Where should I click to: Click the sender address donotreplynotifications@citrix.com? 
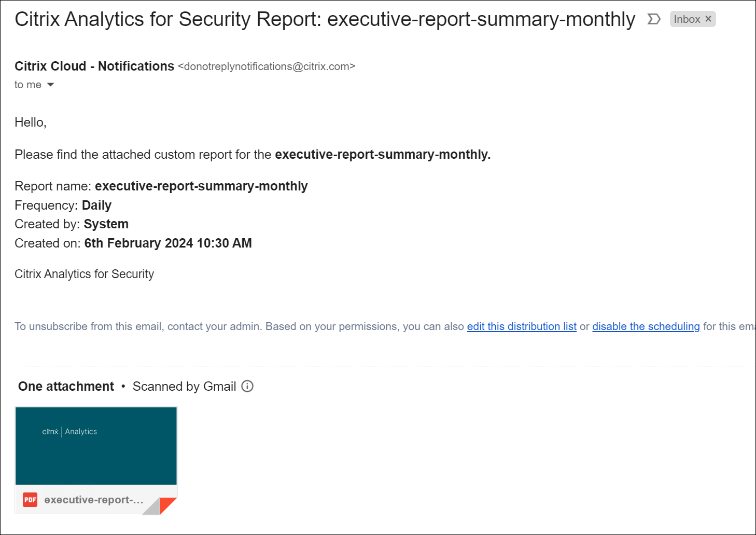[267, 66]
